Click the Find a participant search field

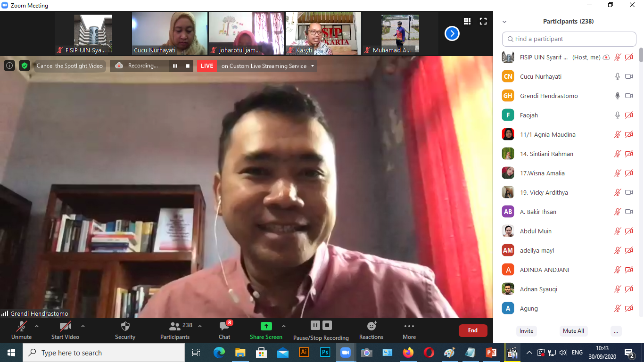[x=569, y=39]
